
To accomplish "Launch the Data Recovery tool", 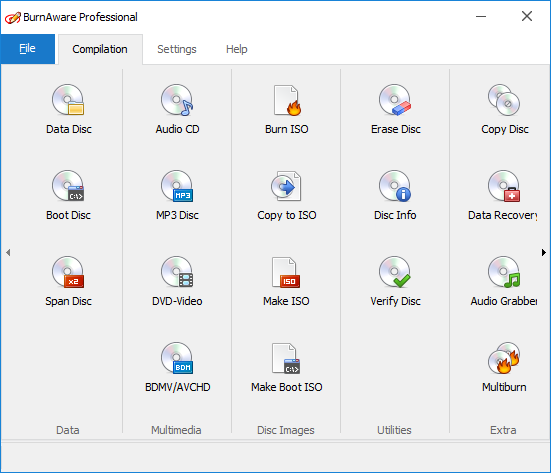I will [503, 195].
